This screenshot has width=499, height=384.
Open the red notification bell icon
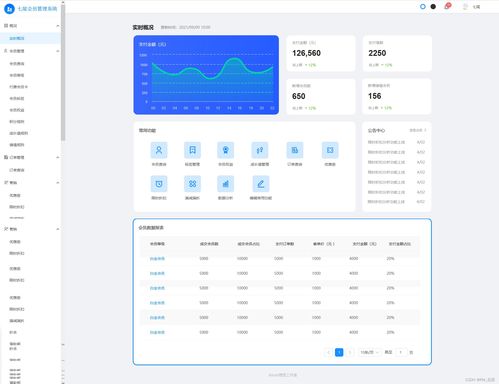[447, 6]
